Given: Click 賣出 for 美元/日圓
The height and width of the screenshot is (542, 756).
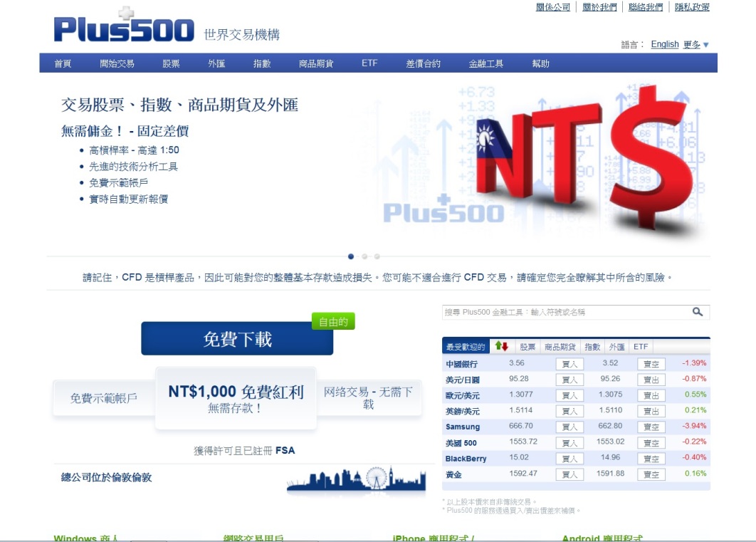Looking at the screenshot, I should point(651,380).
